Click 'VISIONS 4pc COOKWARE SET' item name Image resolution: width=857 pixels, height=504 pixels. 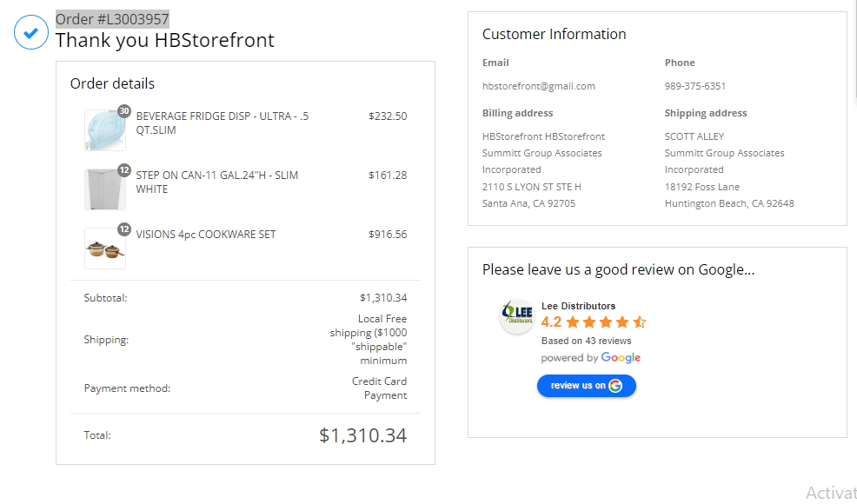[x=205, y=235]
